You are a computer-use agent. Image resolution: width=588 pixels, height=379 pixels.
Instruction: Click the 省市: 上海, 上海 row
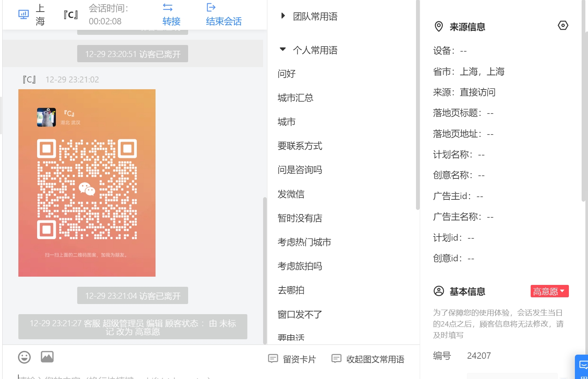[469, 72]
